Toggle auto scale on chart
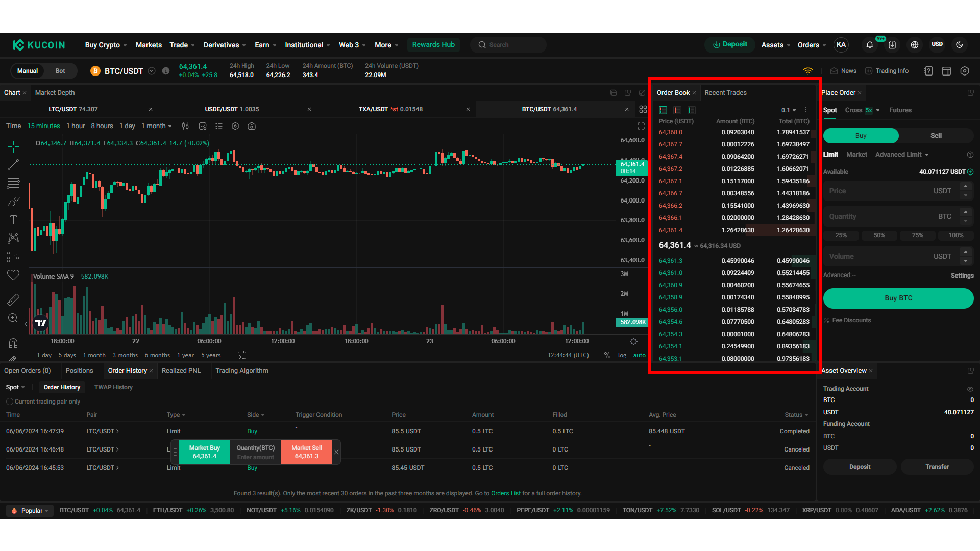The width and height of the screenshot is (980, 551). (x=640, y=355)
